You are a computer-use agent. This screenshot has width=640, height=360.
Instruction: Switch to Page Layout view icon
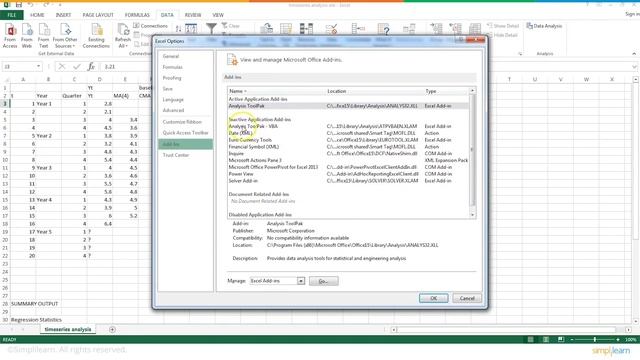546,340
